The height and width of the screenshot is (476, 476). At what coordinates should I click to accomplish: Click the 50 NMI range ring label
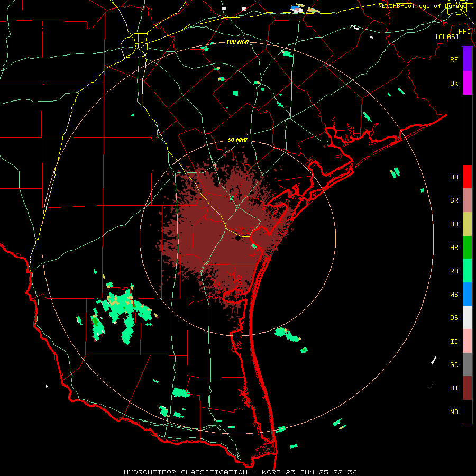237,140
